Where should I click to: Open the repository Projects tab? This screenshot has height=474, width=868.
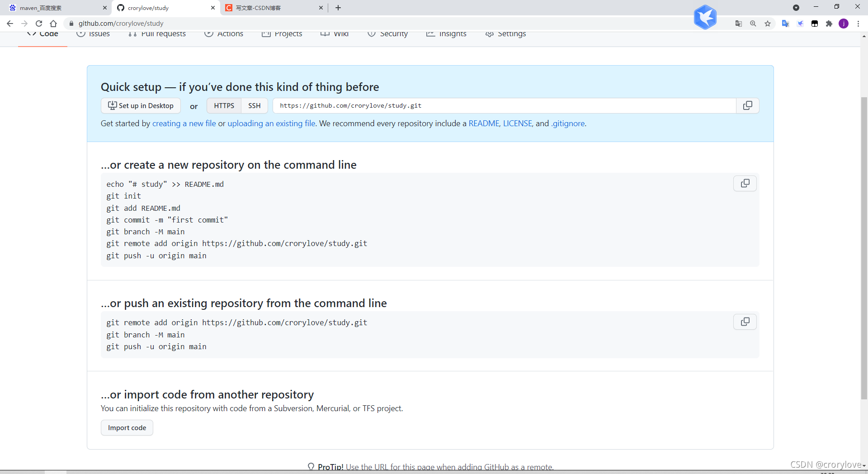pyautogui.click(x=282, y=34)
